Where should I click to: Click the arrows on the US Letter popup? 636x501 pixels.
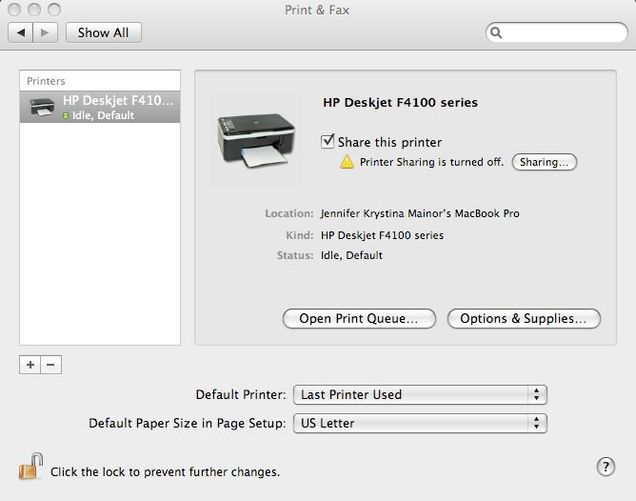[537, 423]
